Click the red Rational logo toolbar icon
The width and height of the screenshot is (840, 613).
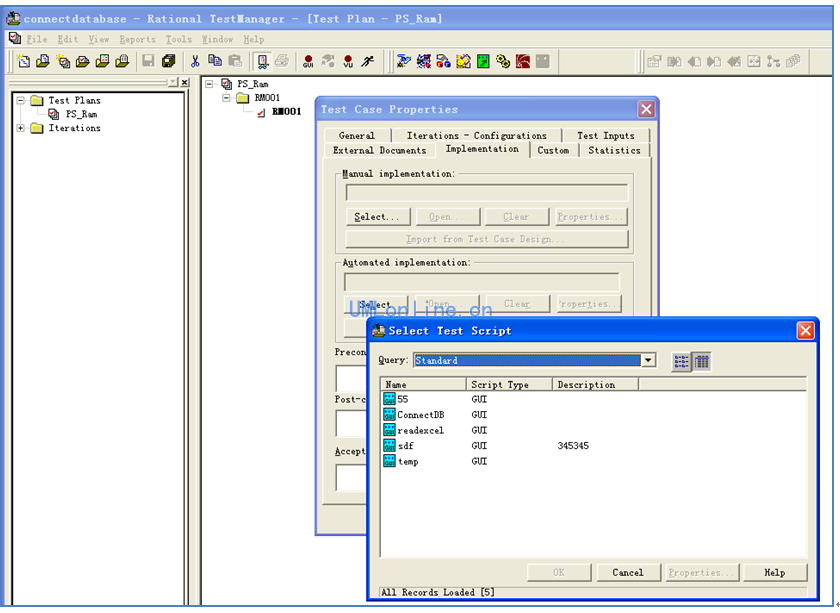click(523, 62)
